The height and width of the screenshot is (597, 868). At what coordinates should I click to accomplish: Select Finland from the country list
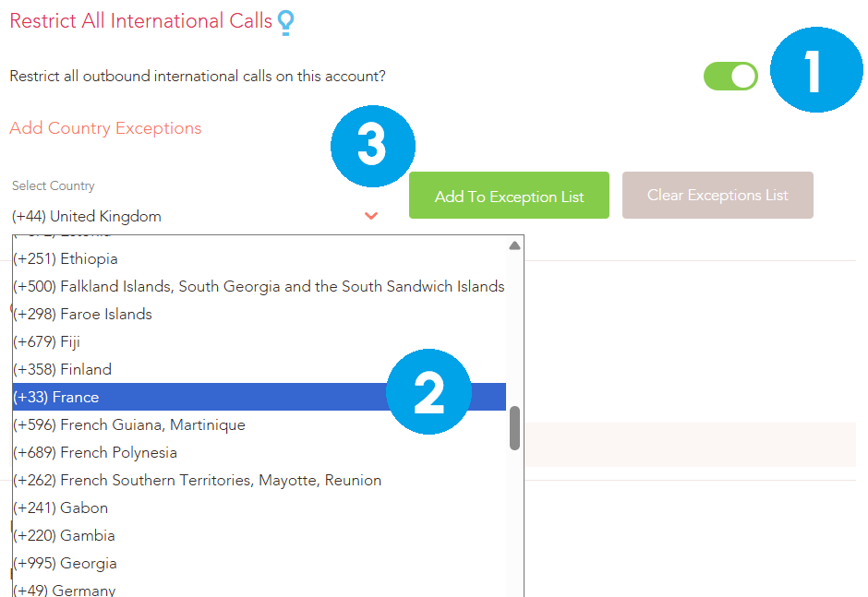coord(259,369)
